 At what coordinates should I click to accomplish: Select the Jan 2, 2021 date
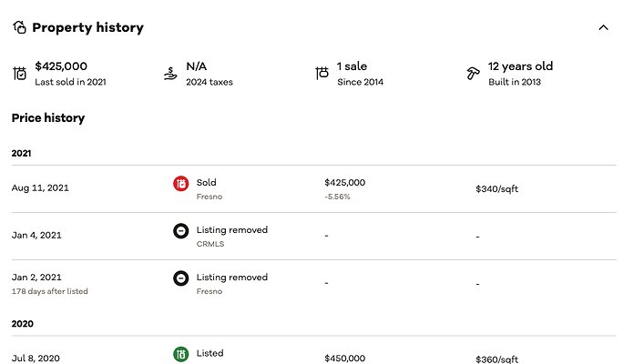(36, 277)
